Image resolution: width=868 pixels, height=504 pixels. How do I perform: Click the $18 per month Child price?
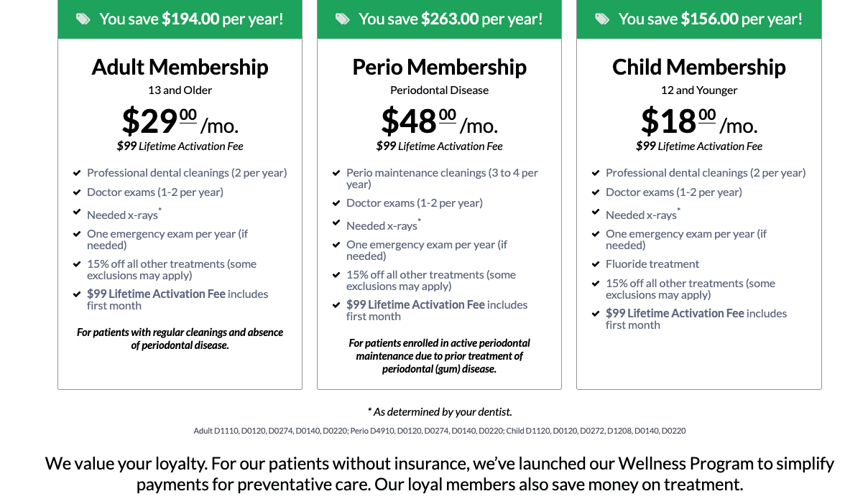(x=698, y=121)
